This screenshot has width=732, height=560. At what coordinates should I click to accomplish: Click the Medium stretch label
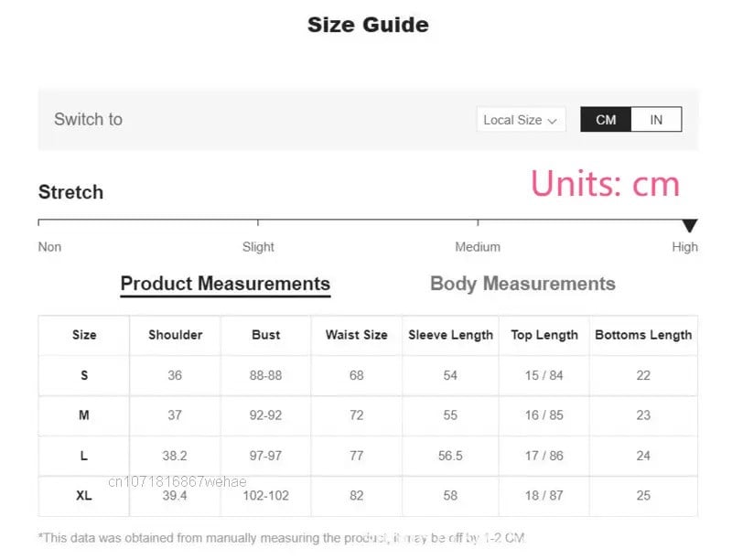(x=478, y=246)
